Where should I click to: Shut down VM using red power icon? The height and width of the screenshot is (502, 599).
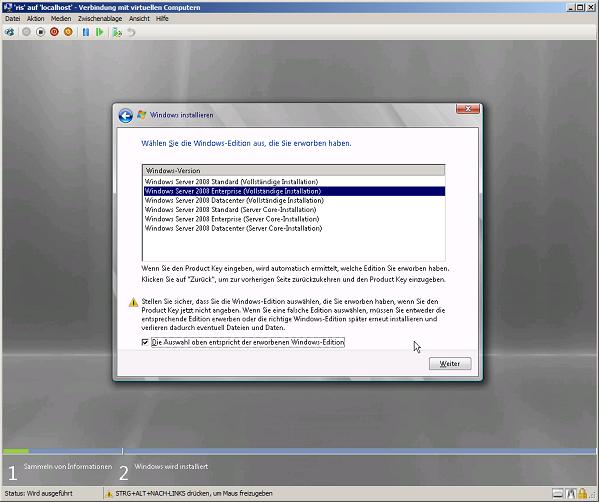coord(54,32)
